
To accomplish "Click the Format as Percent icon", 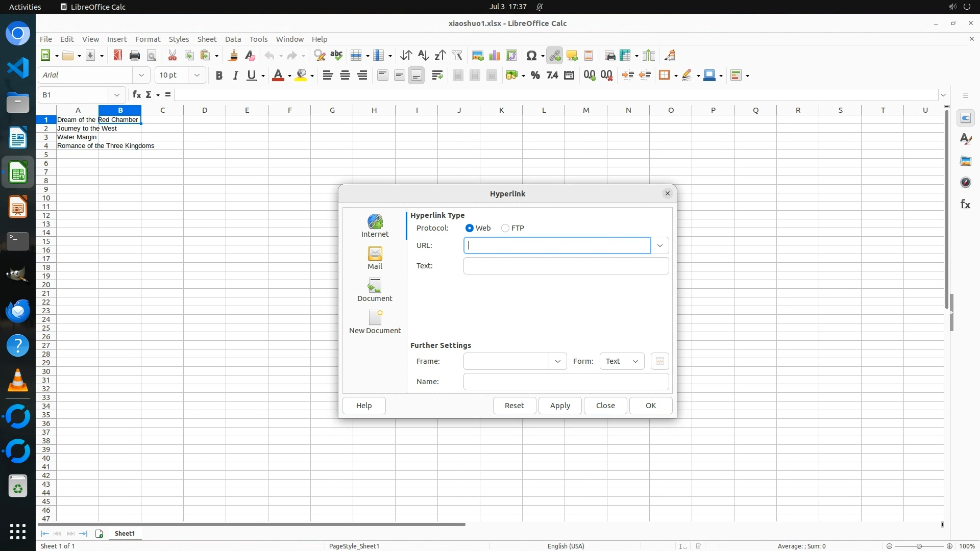I will pos(535,76).
